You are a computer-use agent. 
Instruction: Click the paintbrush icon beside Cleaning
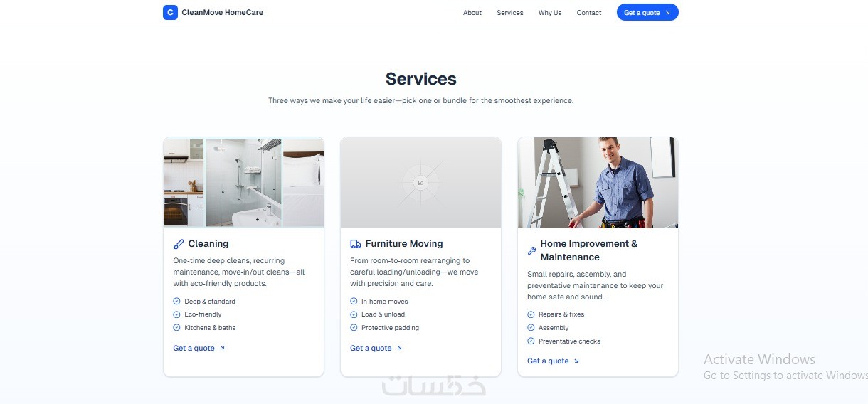point(179,244)
